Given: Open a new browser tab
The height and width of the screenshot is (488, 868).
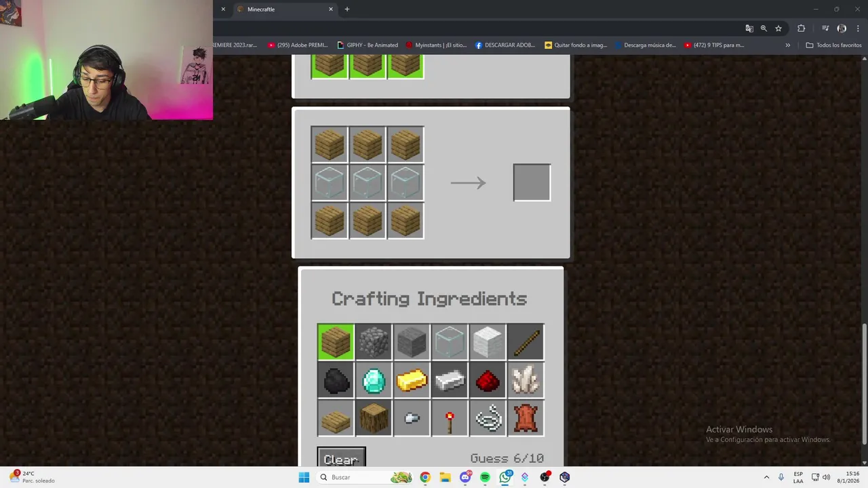Looking at the screenshot, I should 347,9.
